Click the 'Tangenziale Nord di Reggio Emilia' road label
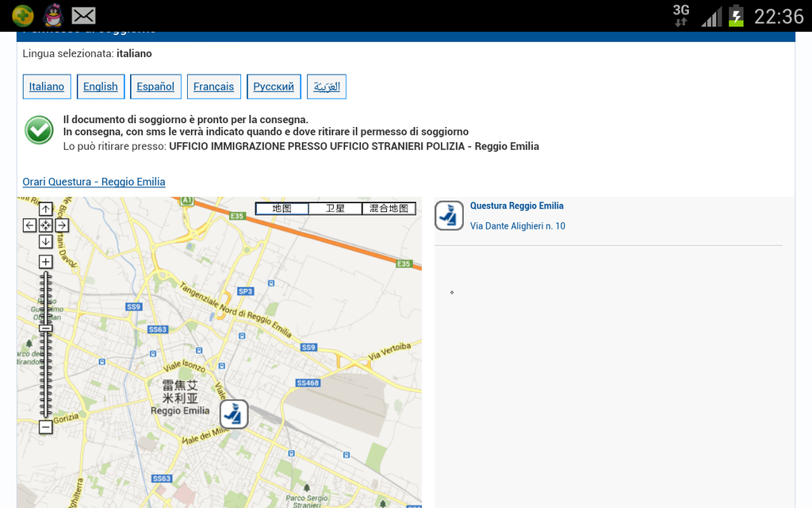The width and height of the screenshot is (812, 508). pos(236,310)
